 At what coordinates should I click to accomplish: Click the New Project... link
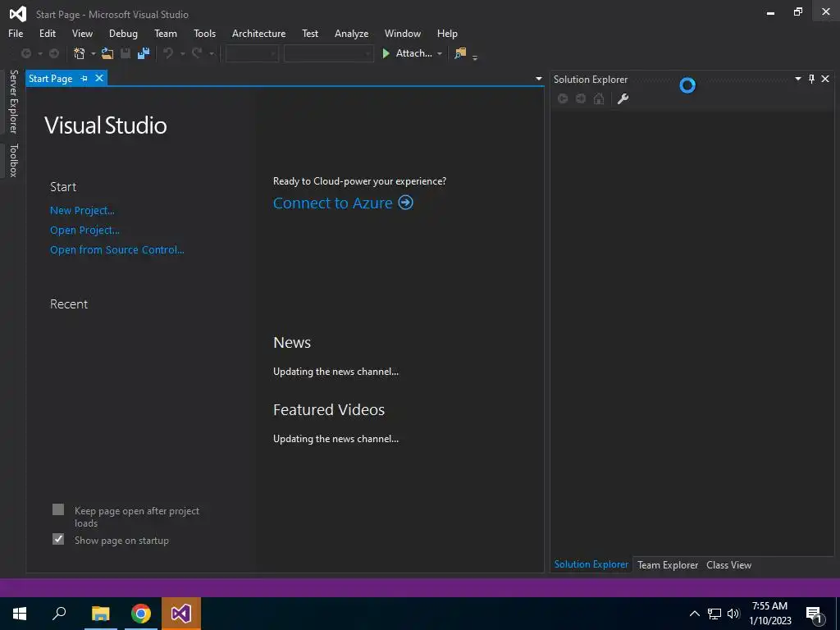(82, 211)
